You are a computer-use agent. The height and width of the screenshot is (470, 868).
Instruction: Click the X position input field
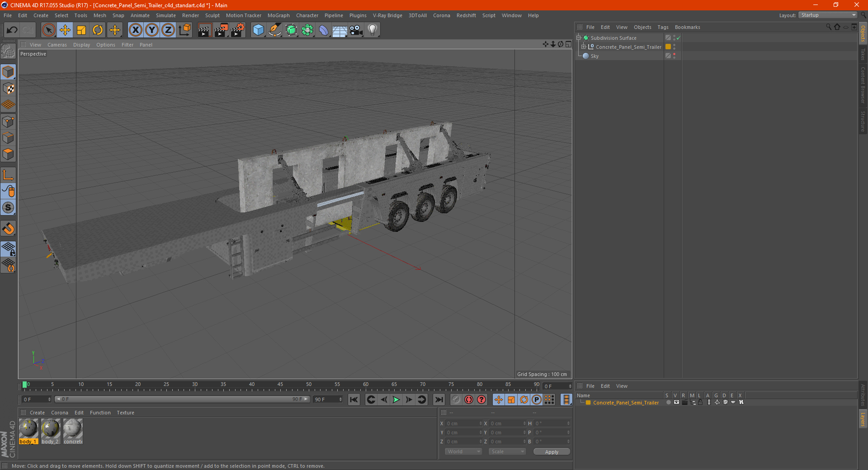463,423
